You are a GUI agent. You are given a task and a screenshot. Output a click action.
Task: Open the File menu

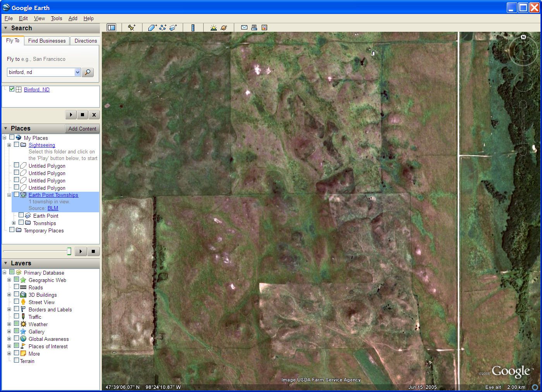coord(9,18)
